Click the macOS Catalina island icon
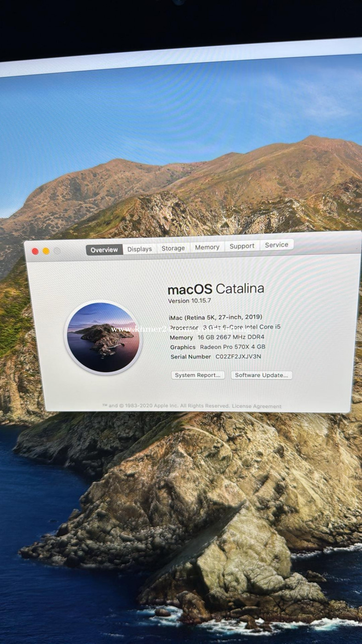 (x=103, y=338)
